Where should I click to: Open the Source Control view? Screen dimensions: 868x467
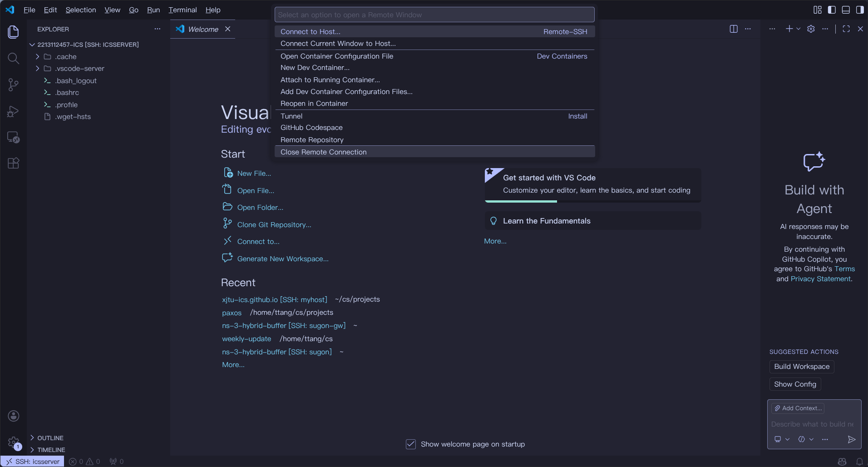coord(13,84)
